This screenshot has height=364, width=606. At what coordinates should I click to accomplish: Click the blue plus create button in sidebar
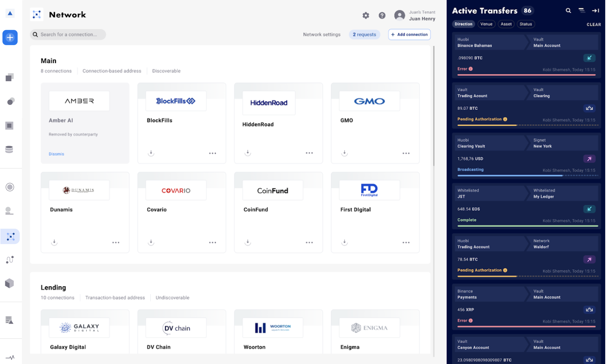(x=10, y=38)
